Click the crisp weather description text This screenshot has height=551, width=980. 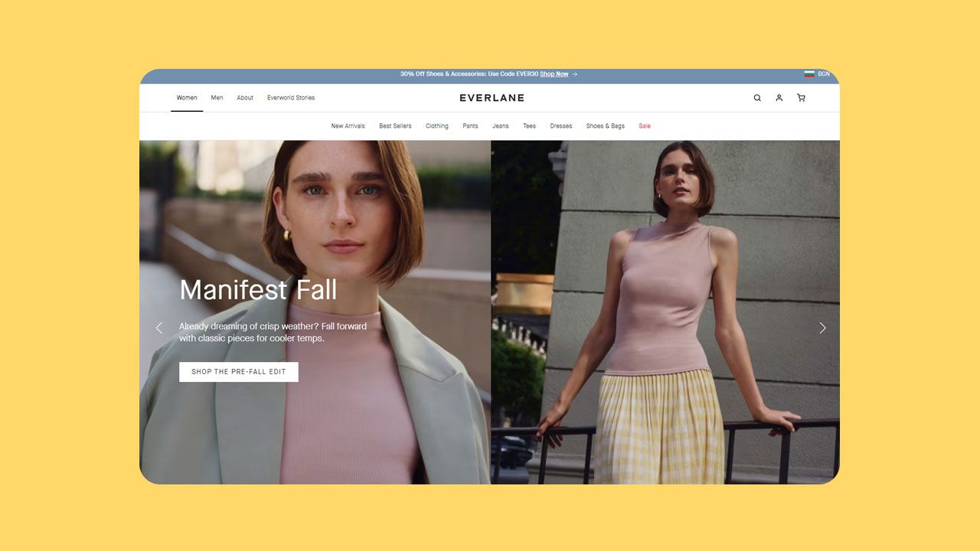pyautogui.click(x=273, y=332)
